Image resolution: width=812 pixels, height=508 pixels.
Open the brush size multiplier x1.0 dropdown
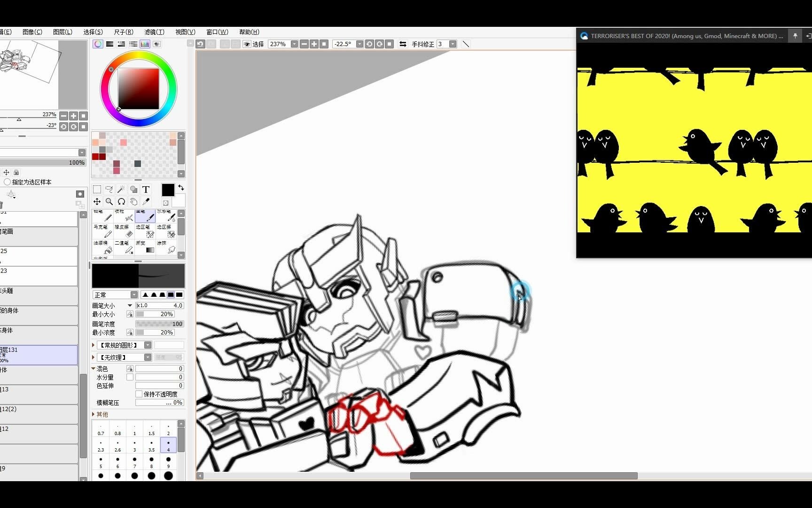pos(130,306)
